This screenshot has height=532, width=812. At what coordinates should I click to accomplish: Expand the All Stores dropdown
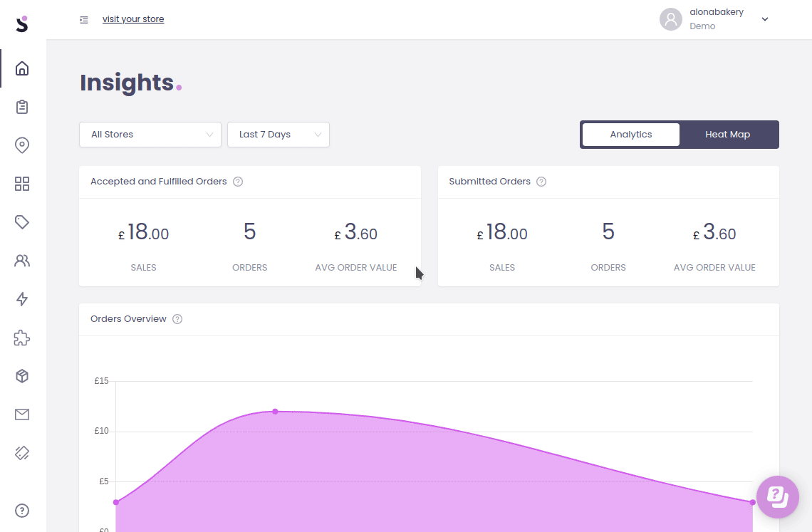click(150, 135)
